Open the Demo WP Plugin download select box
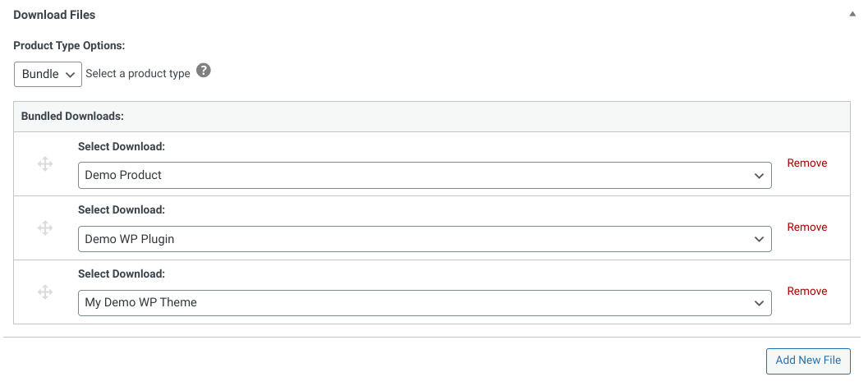Screen dimensions: 868x386 coord(425,239)
